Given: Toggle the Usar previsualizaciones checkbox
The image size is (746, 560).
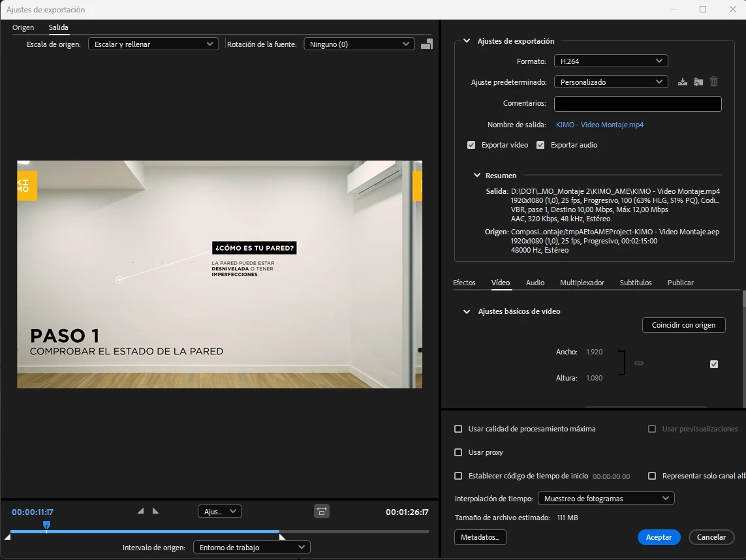Looking at the screenshot, I should click(x=652, y=429).
